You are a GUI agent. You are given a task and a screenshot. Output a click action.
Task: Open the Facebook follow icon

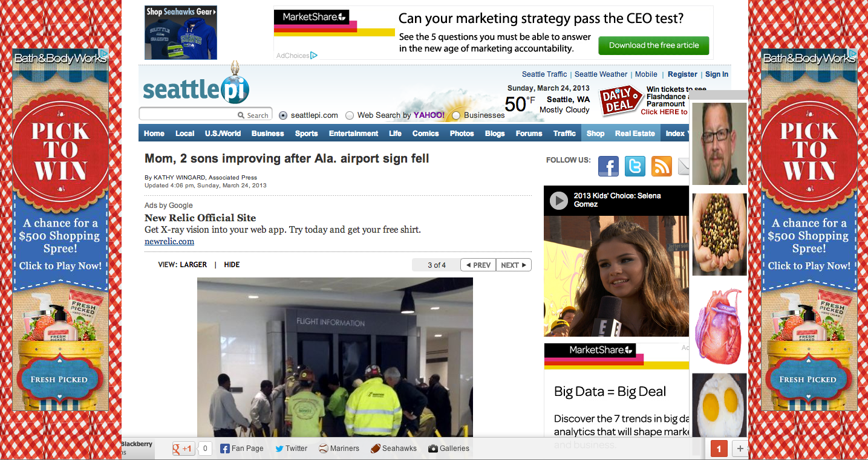[609, 166]
